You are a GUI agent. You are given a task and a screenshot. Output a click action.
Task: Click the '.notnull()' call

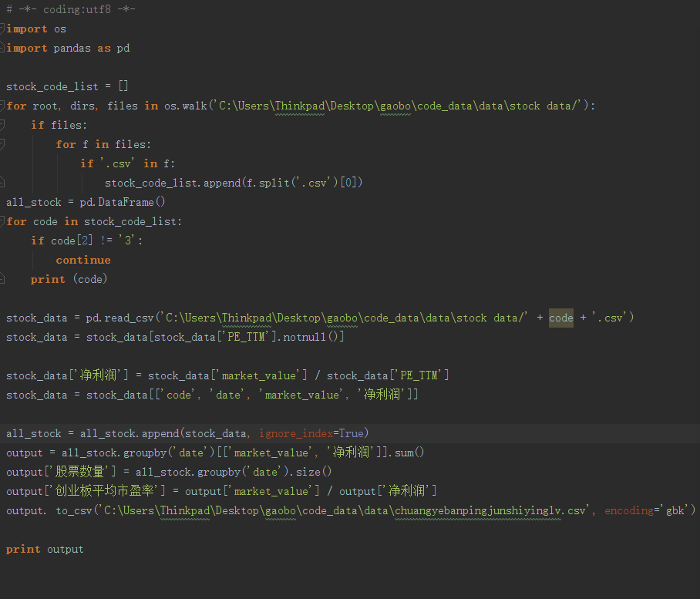point(311,337)
